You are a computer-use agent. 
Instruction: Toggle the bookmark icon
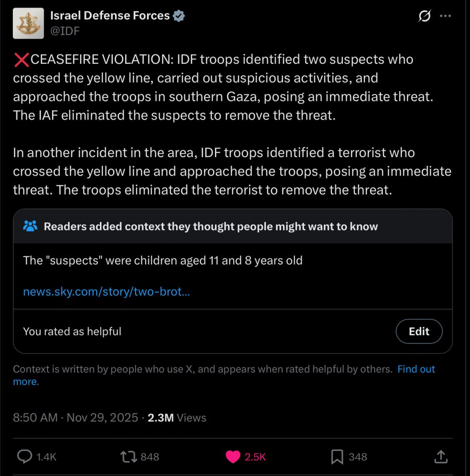[x=337, y=457]
